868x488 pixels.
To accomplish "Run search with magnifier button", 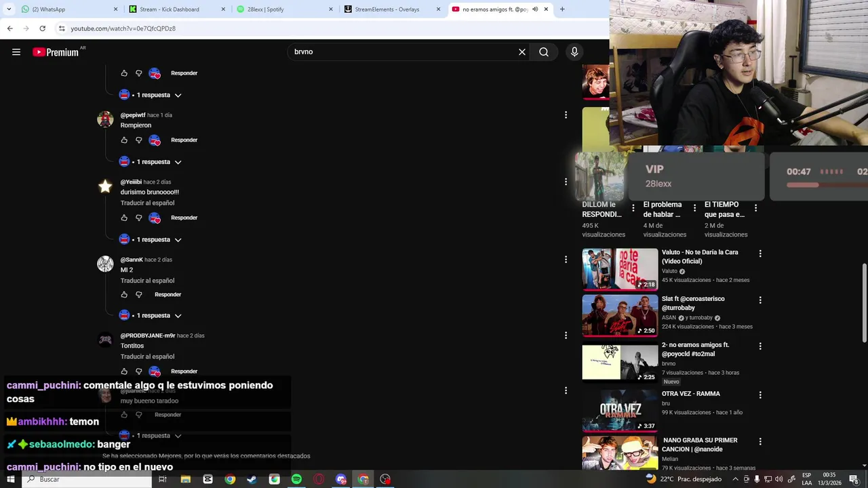I will tap(544, 52).
